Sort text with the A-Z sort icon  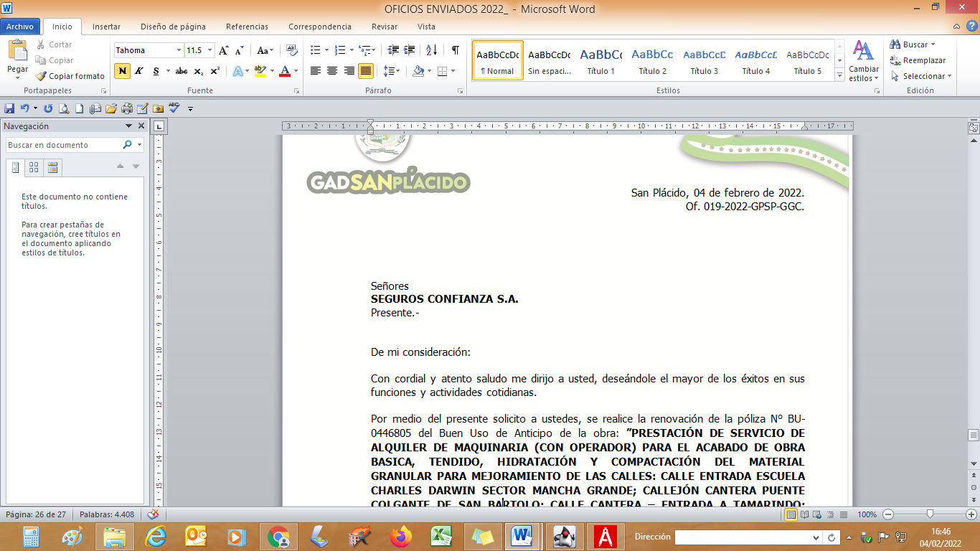point(431,50)
